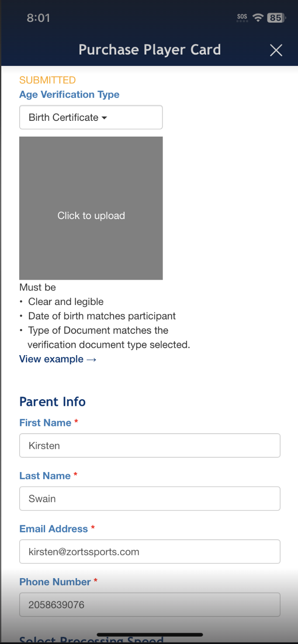The image size is (298, 644).
Task: Tap the Purchase Player Card title
Action: [x=149, y=50]
